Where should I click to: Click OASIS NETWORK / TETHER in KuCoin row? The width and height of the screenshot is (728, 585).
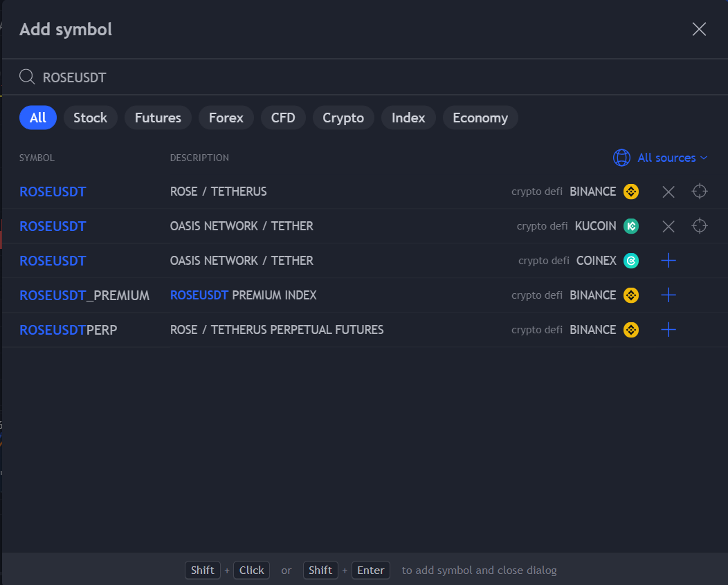coord(242,226)
